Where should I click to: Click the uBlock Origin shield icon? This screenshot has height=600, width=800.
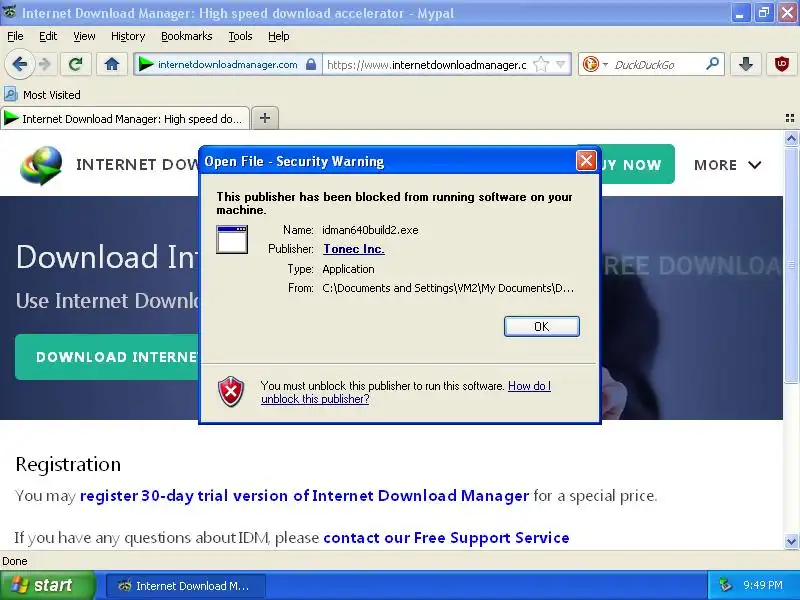click(x=781, y=64)
